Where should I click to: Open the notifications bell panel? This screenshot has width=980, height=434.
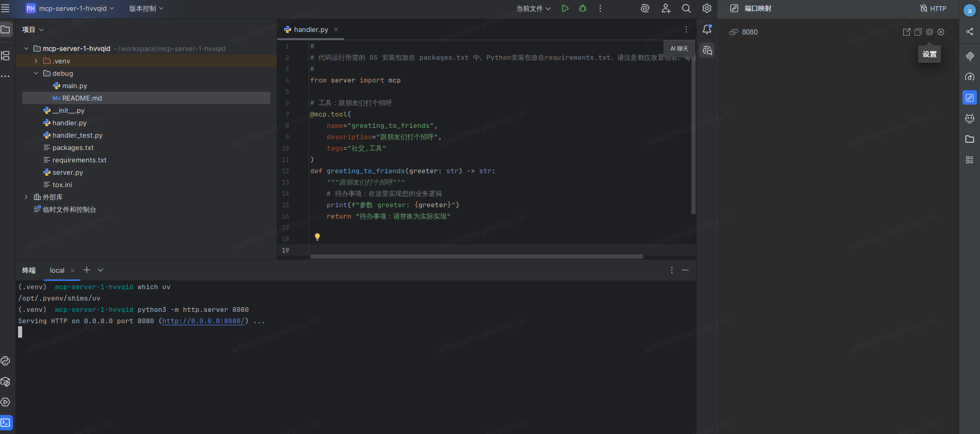click(x=707, y=30)
